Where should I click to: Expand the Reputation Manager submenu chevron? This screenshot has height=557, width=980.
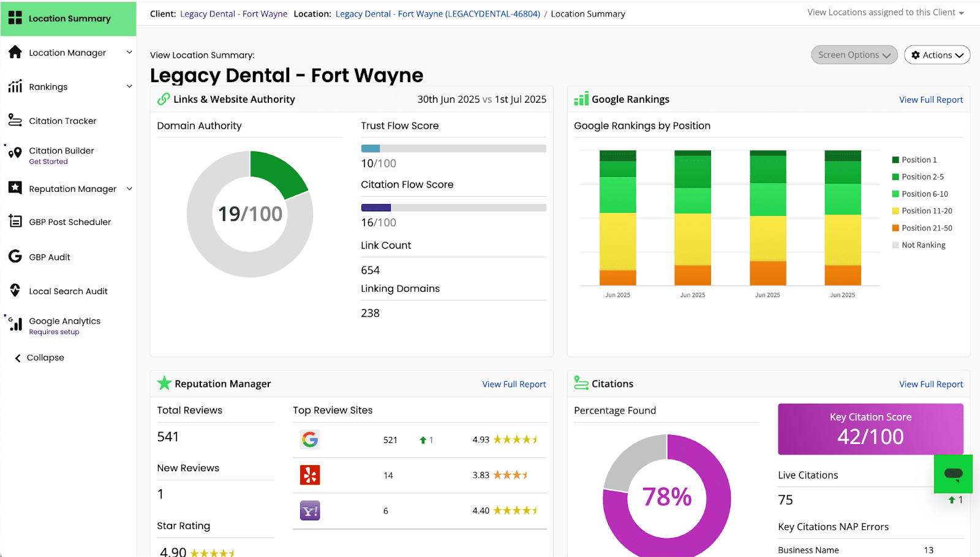129,189
